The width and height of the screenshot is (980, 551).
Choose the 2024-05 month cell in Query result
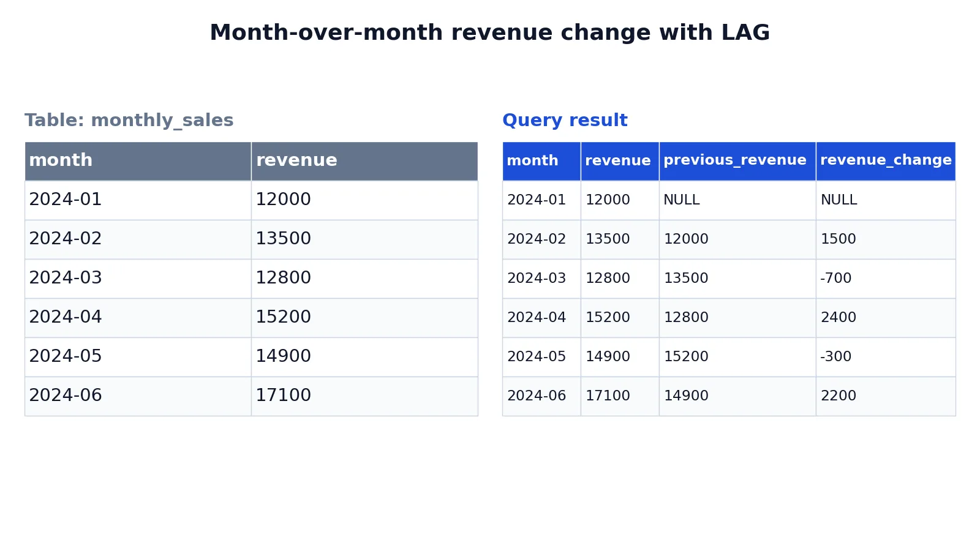coord(541,357)
